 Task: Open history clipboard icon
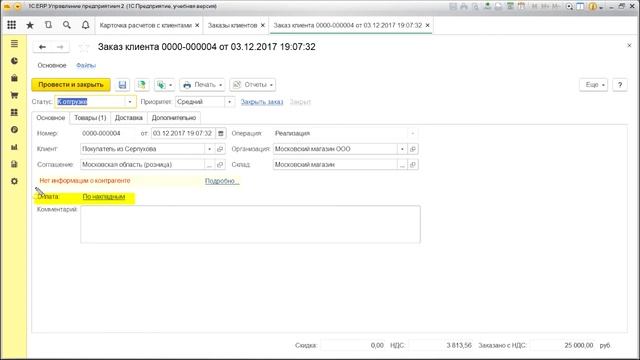click(x=48, y=25)
